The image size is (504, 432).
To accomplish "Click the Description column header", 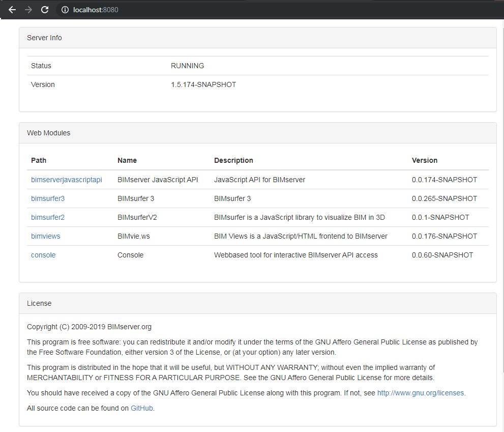I will coord(233,160).
